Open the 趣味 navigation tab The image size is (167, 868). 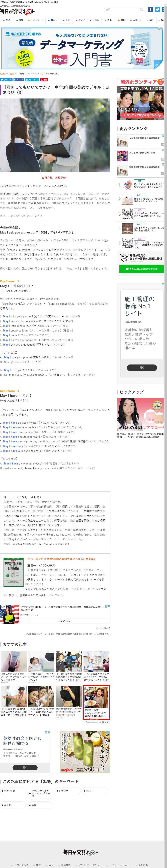[66, 20]
